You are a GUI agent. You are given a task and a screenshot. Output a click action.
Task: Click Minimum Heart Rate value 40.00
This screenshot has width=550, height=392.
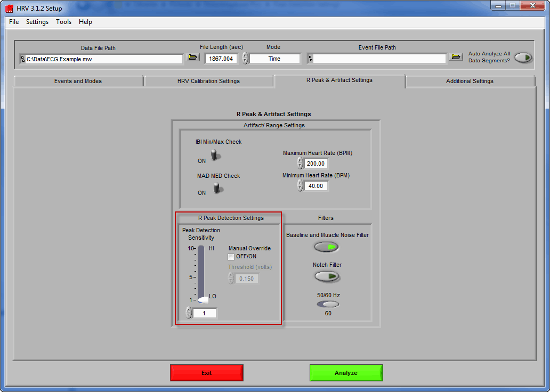click(316, 186)
